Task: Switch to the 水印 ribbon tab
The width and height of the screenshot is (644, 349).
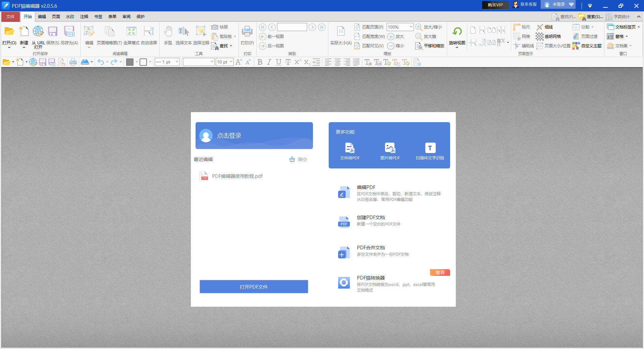Action: coord(70,16)
